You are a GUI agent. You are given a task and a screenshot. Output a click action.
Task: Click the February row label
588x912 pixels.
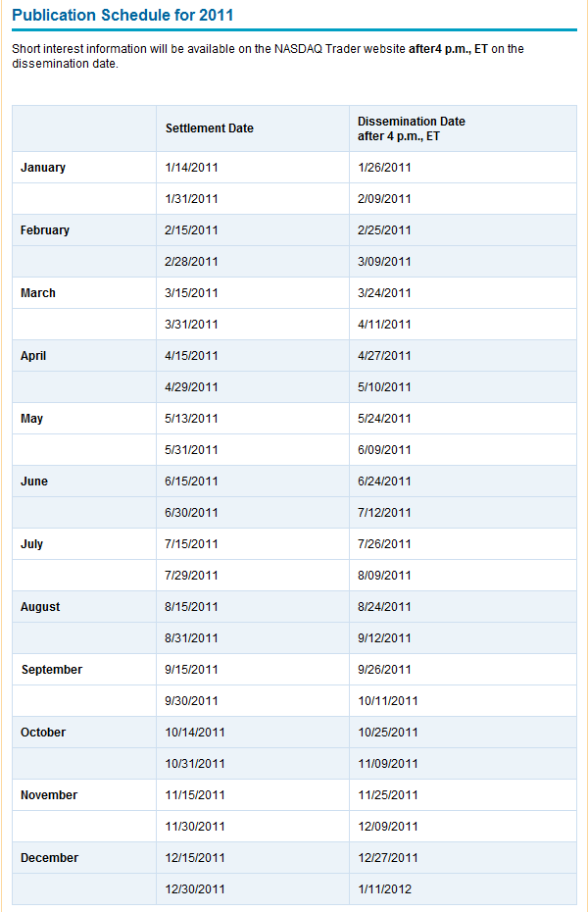pyautogui.click(x=45, y=230)
